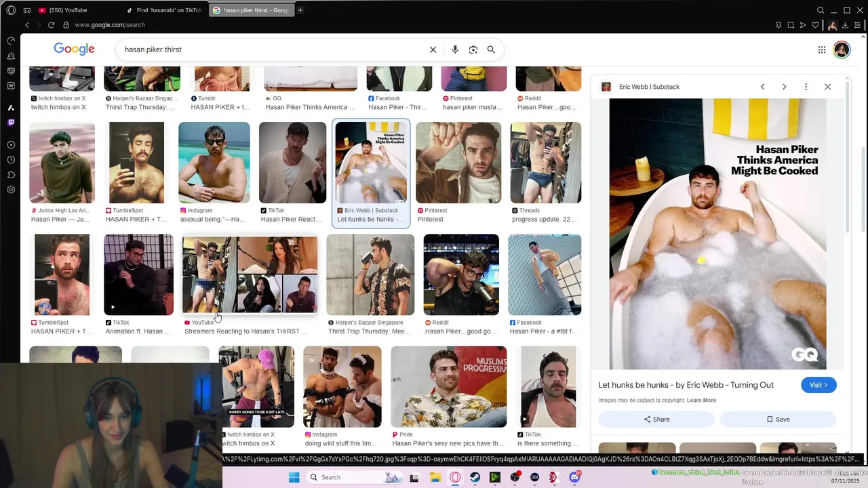Open File Explorer from the taskbar

coord(435,477)
